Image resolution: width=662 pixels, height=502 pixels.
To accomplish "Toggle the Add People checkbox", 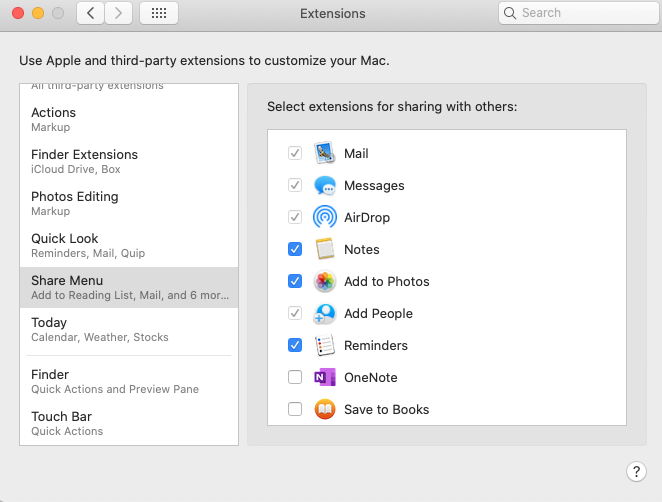I will click(x=295, y=313).
